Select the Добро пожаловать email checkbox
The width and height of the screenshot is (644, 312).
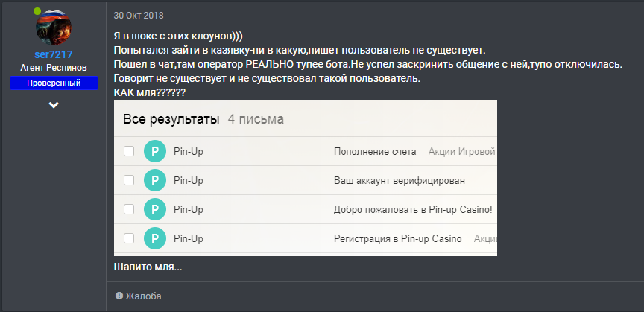(129, 209)
